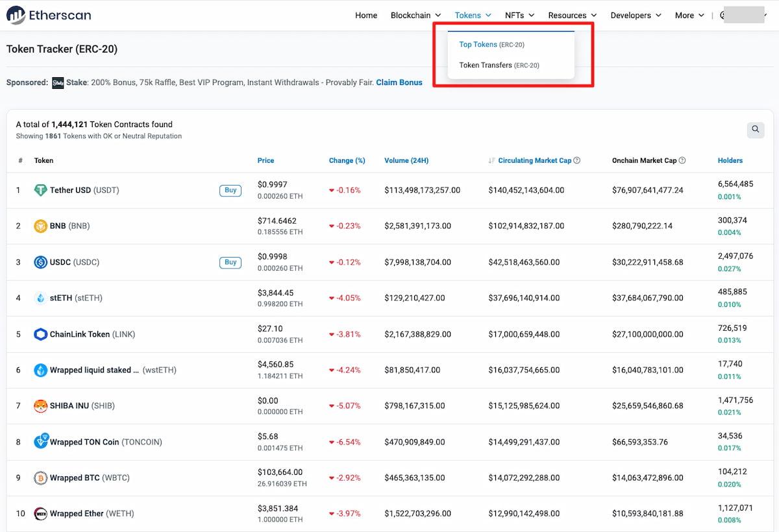The width and height of the screenshot is (779, 532).
Task: Click the BNB token icon
Action: [41, 226]
